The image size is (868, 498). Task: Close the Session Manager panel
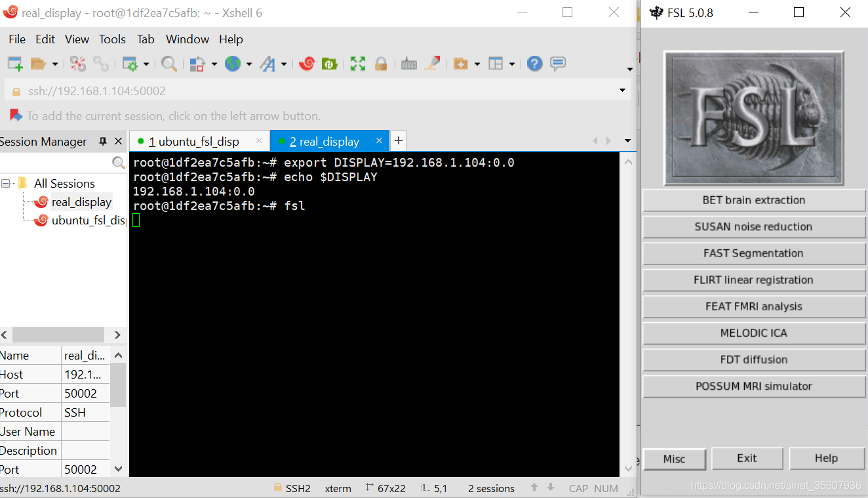click(x=118, y=141)
